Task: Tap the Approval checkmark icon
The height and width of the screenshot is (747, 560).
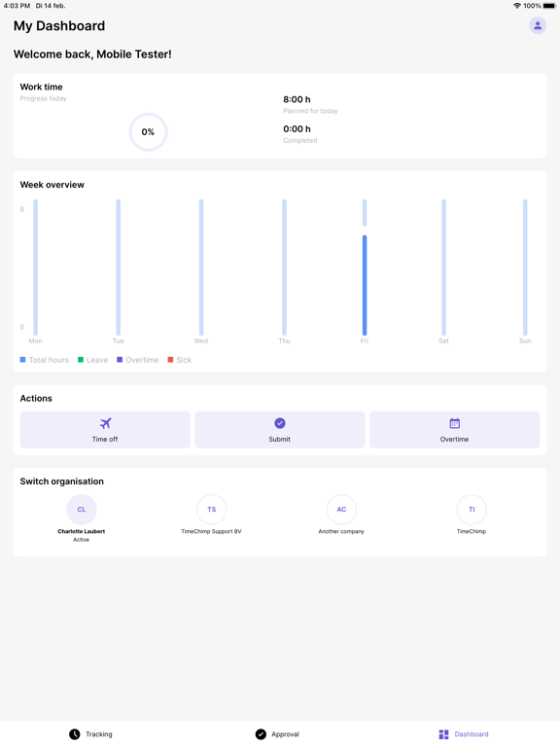Action: pyautogui.click(x=261, y=734)
